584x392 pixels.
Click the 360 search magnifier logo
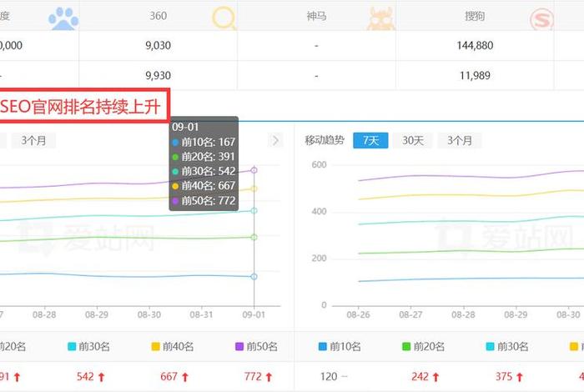[x=224, y=18]
